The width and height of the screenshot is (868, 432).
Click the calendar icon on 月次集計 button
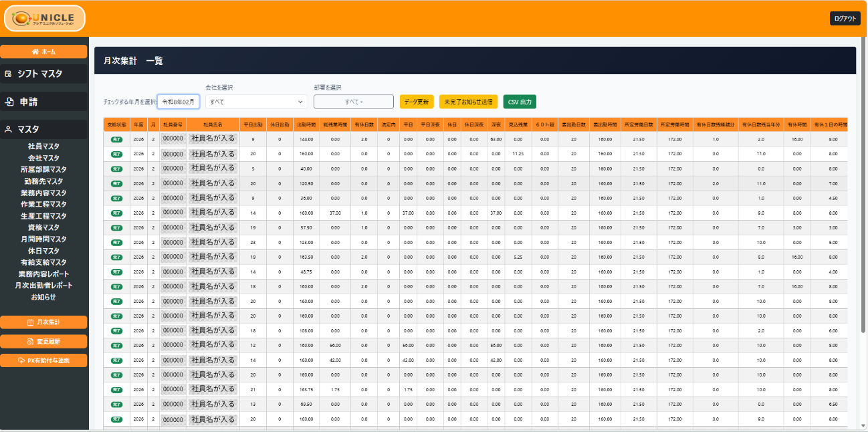coord(30,322)
